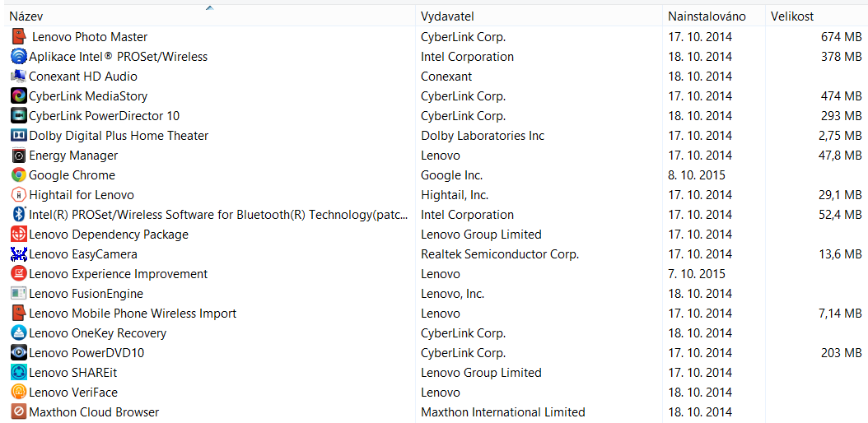
Task: Select Hightail for Lenovo entry
Action: (x=82, y=195)
